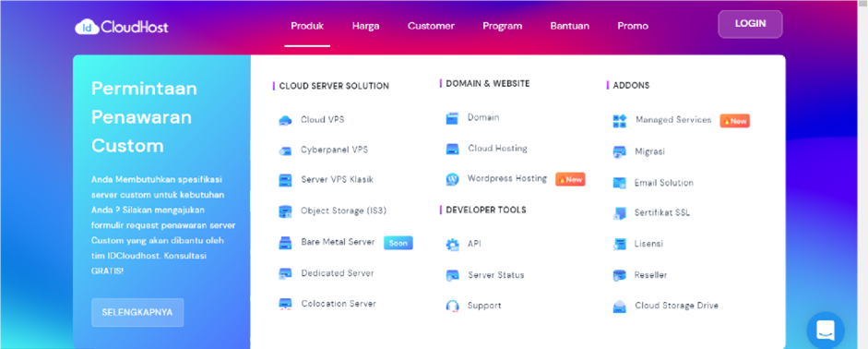Click the Lisensi icon
This screenshot has height=349, width=868.
tap(620, 245)
